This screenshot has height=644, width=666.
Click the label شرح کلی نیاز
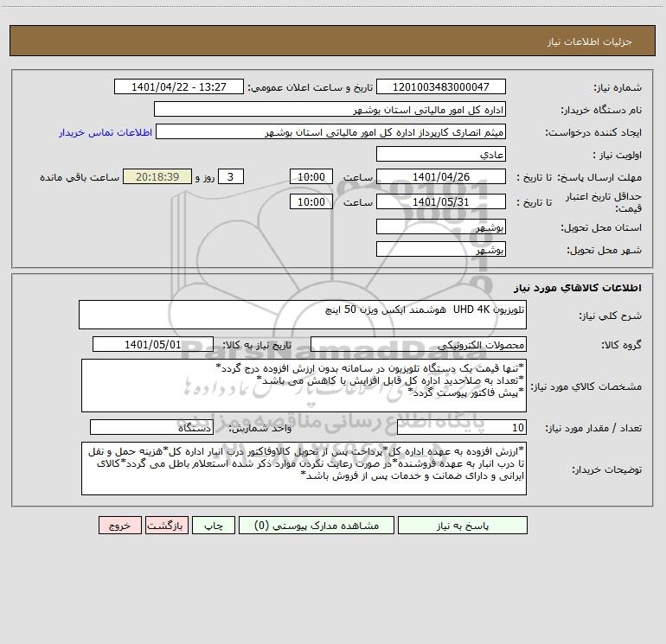(611, 316)
